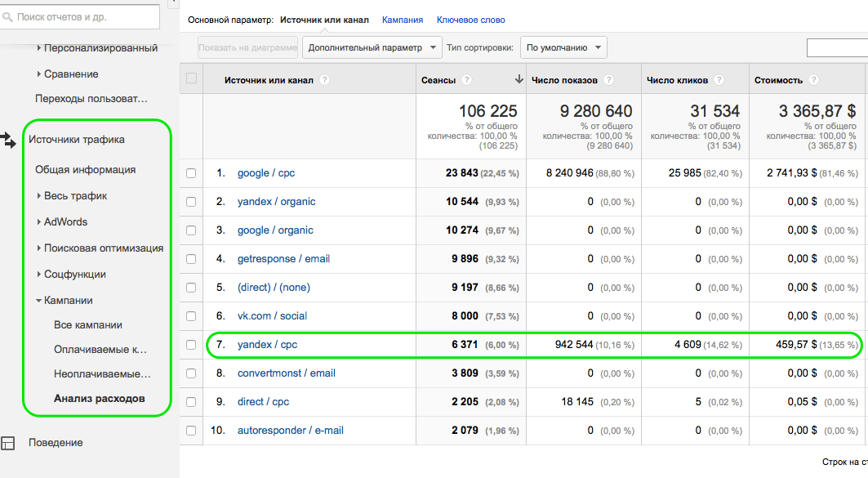
Task: Open Неоплачиваемые ключевые слова report
Action: 102,374
